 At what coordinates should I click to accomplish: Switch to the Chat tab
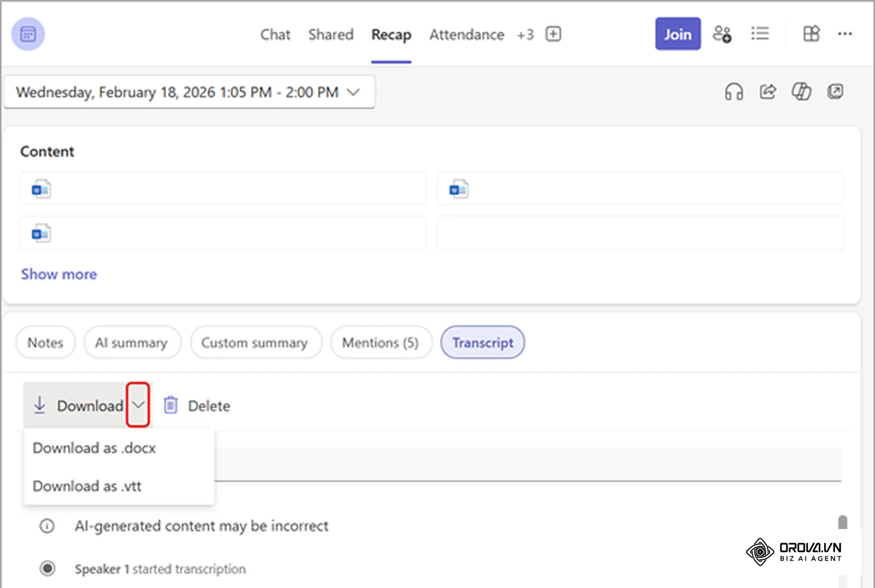pyautogui.click(x=275, y=34)
